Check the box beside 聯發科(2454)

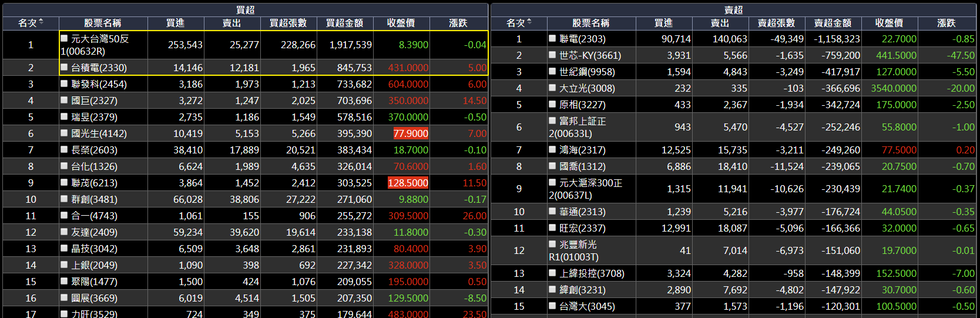point(65,84)
